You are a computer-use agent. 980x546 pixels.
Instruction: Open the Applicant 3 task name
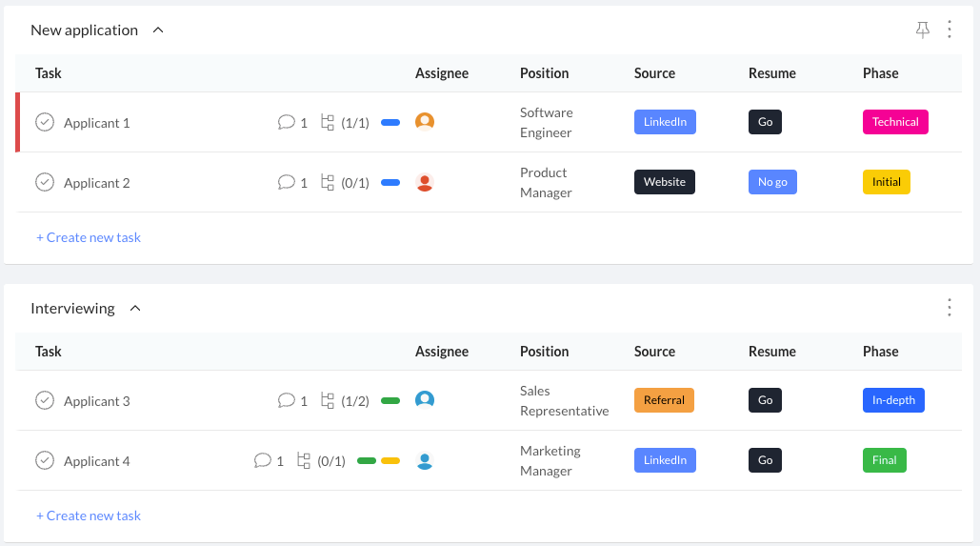pos(97,401)
